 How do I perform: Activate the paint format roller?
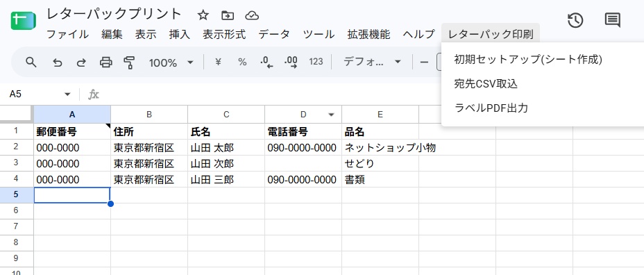129,62
